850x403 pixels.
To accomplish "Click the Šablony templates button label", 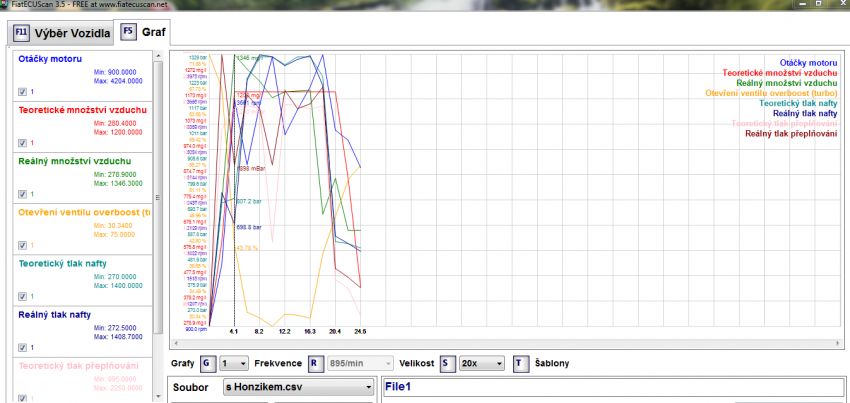I will pyautogui.click(x=551, y=363).
